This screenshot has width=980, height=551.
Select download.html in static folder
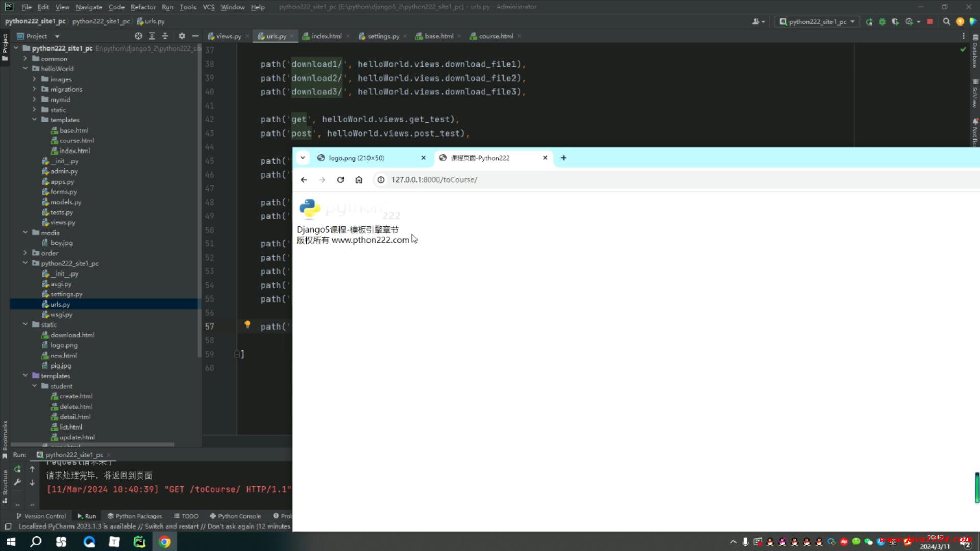point(72,335)
